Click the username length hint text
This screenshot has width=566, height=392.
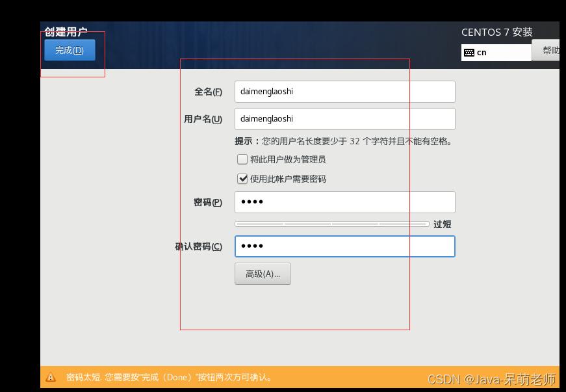coord(343,140)
